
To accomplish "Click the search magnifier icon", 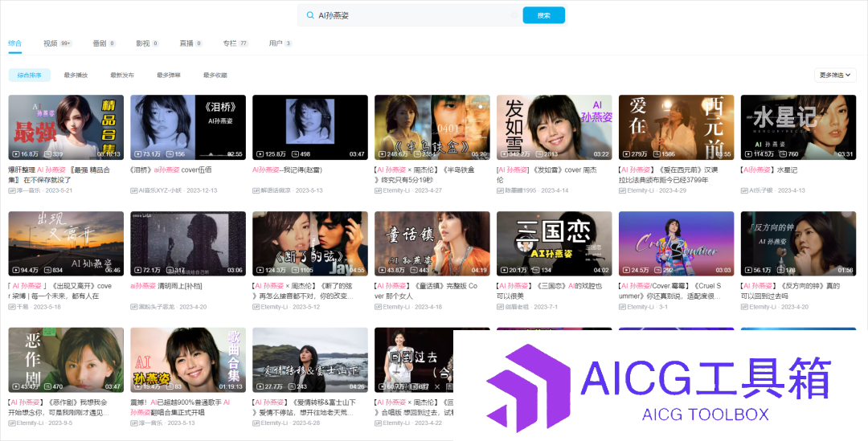I will [310, 15].
